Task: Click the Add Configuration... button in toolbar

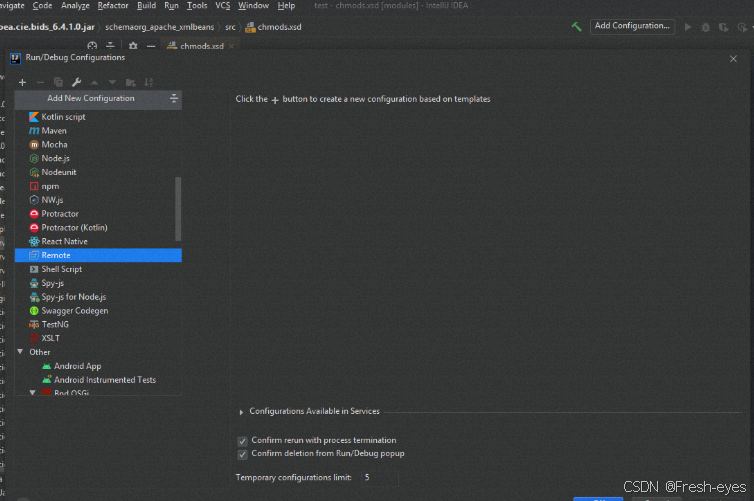Action: (x=632, y=26)
